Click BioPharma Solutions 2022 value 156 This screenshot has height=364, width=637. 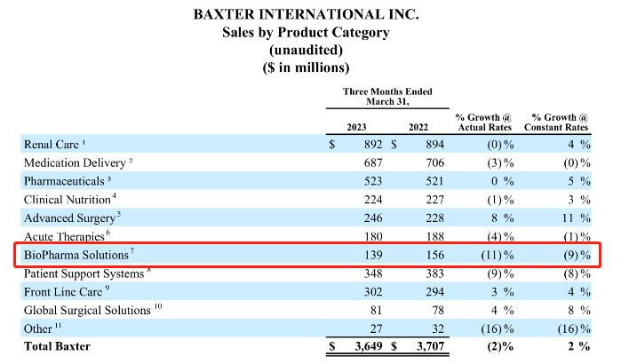(434, 255)
